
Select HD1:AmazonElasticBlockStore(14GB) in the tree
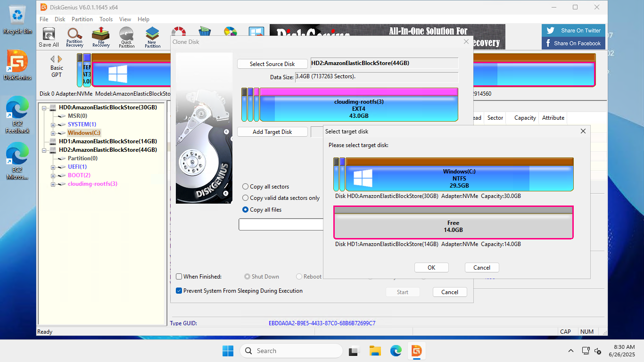(107, 141)
